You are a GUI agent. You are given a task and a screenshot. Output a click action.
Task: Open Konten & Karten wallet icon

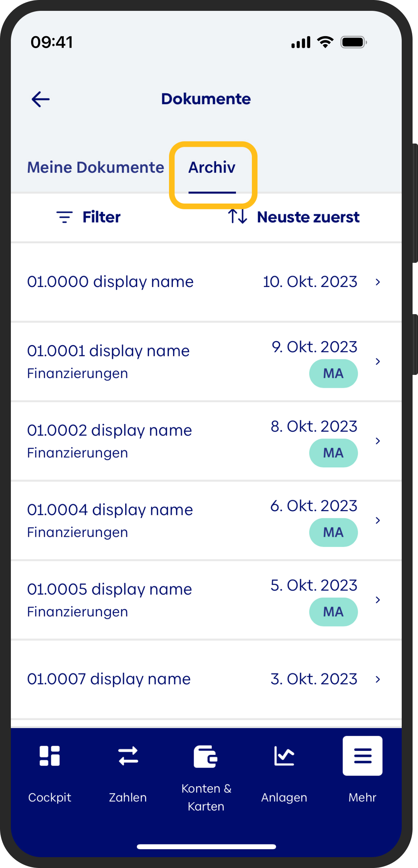[x=206, y=756]
